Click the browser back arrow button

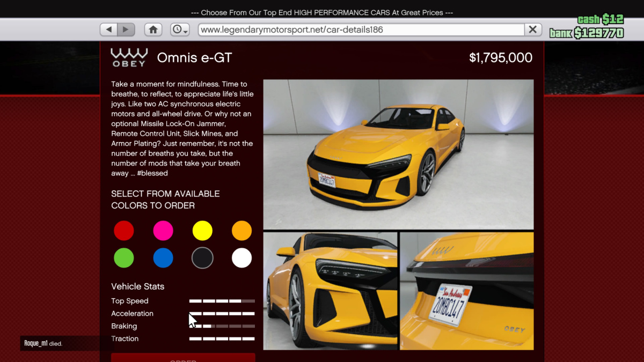coord(109,29)
